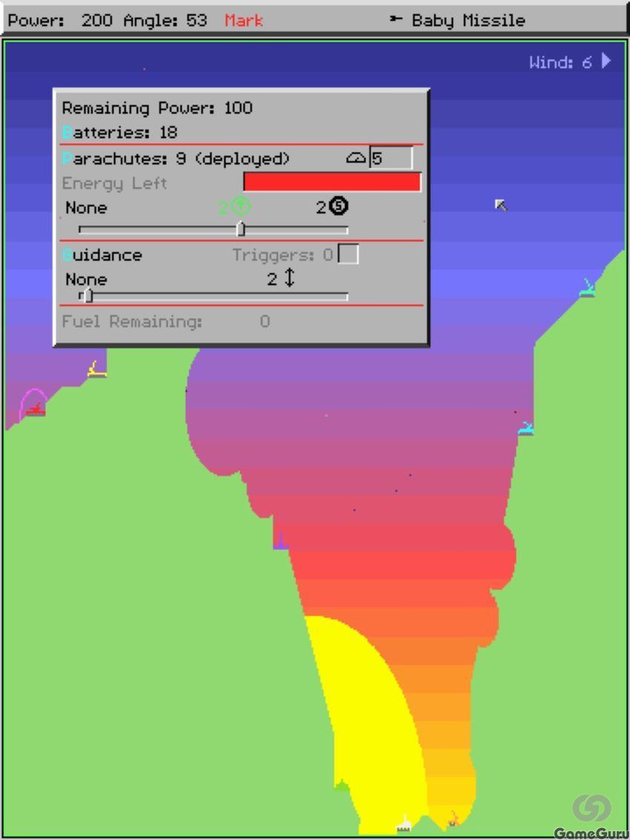Click the guidance None label
This screenshot has width=630, height=840.
point(86,279)
